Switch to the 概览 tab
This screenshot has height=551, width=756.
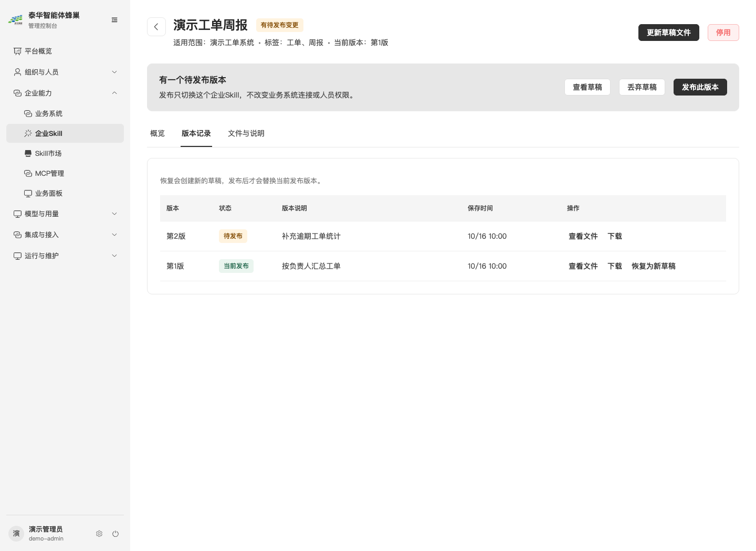157,133
